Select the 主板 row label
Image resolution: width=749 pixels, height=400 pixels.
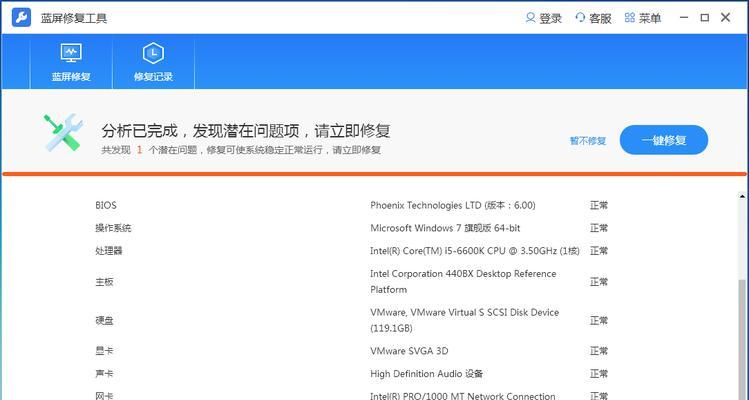click(x=104, y=282)
